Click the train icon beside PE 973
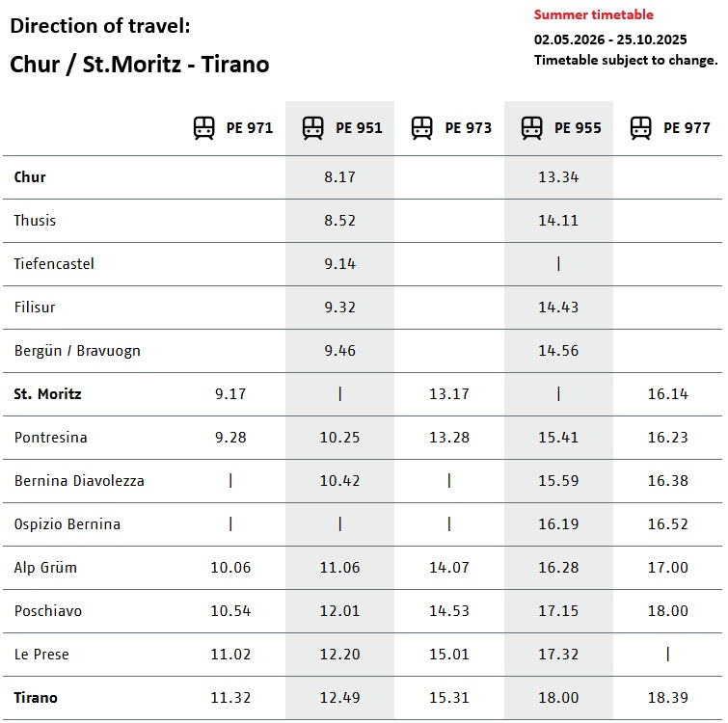The width and height of the screenshot is (728, 723). (x=421, y=127)
